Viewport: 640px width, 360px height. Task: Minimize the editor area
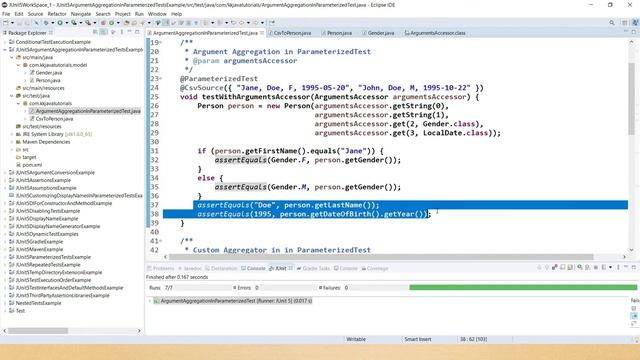pyautogui.click(x=626, y=32)
